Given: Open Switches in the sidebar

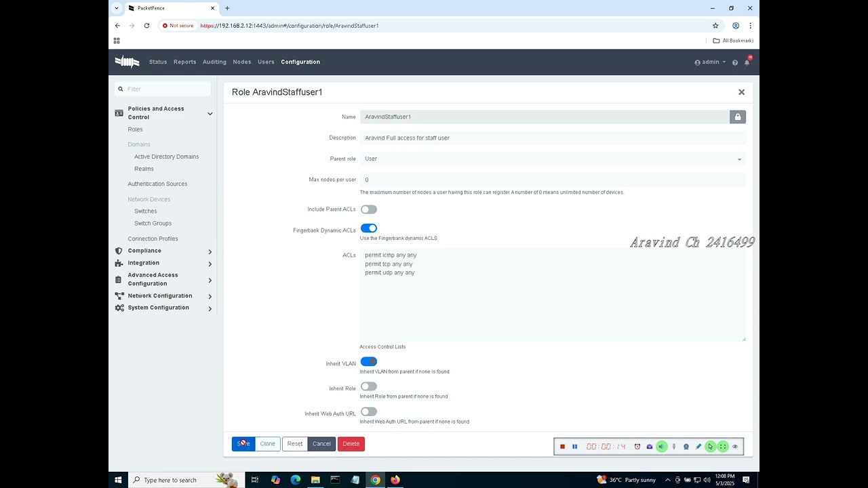Looking at the screenshot, I should pos(145,211).
